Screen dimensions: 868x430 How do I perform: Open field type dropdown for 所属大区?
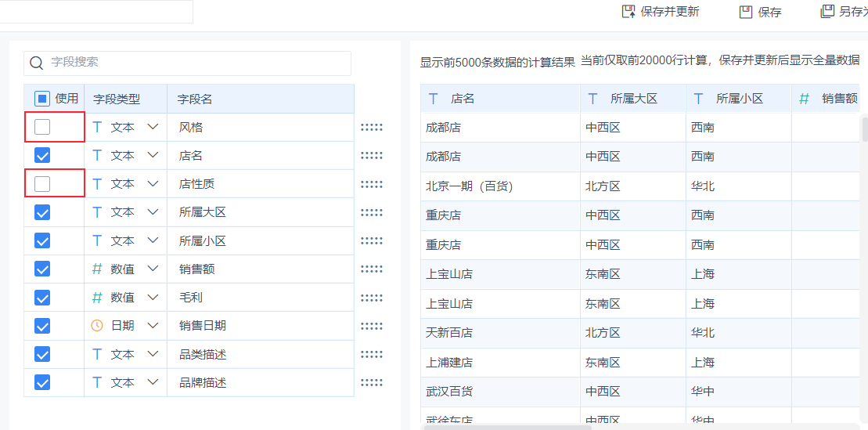click(x=153, y=212)
